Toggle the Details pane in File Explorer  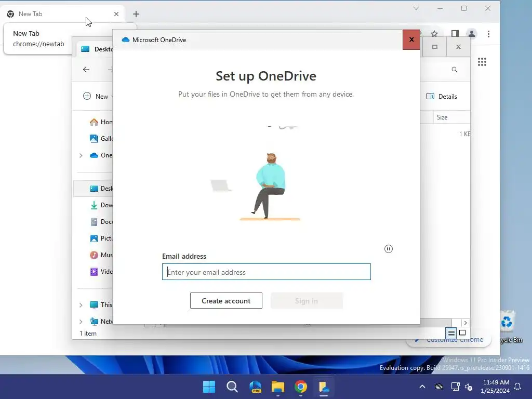tap(442, 96)
